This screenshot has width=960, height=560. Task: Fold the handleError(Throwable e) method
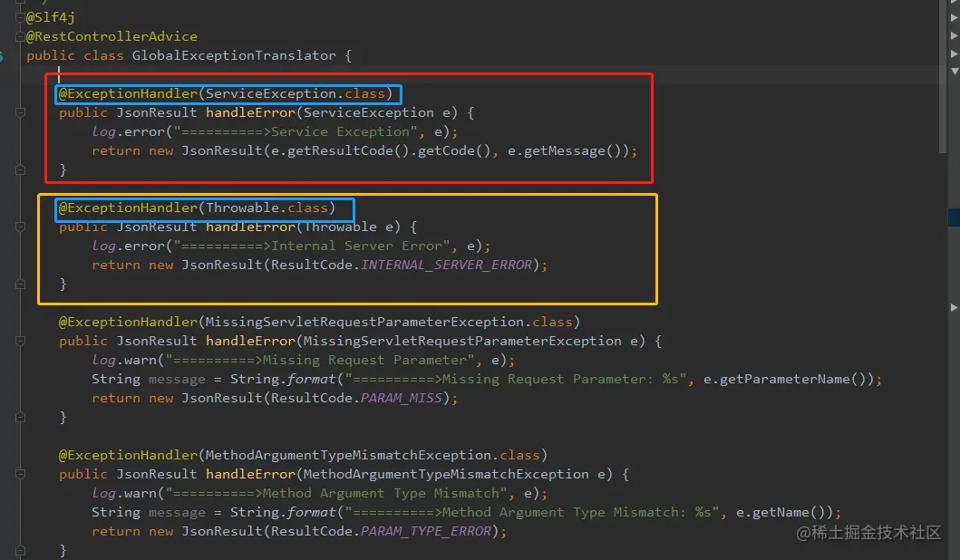pos(20,227)
